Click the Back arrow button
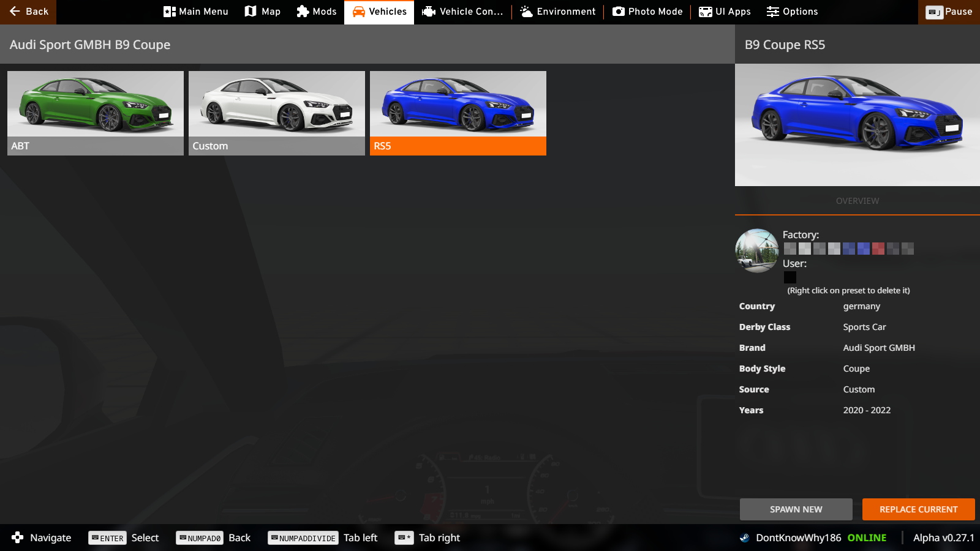Image resolution: width=980 pixels, height=551 pixels. click(28, 12)
